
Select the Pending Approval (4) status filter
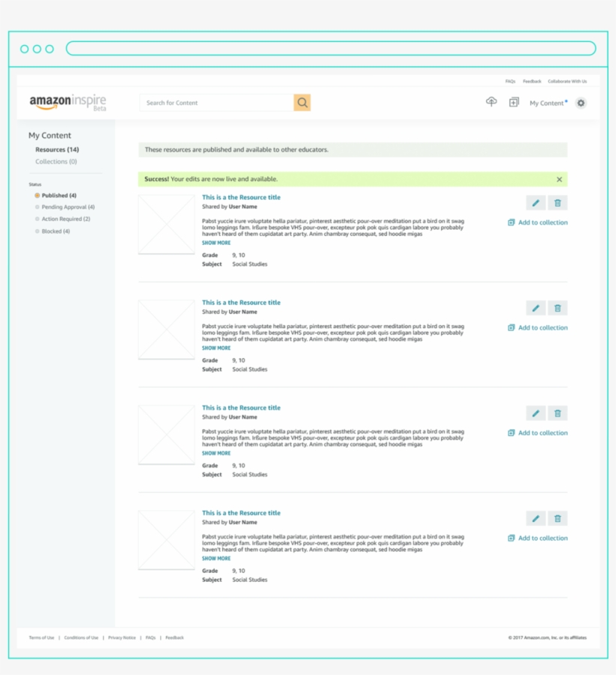pyautogui.click(x=68, y=207)
